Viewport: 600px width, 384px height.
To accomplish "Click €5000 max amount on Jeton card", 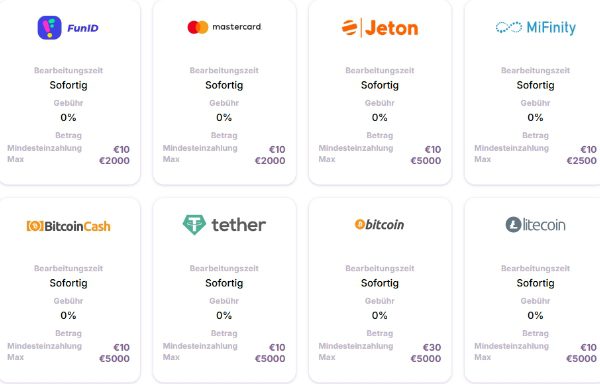I will (426, 161).
